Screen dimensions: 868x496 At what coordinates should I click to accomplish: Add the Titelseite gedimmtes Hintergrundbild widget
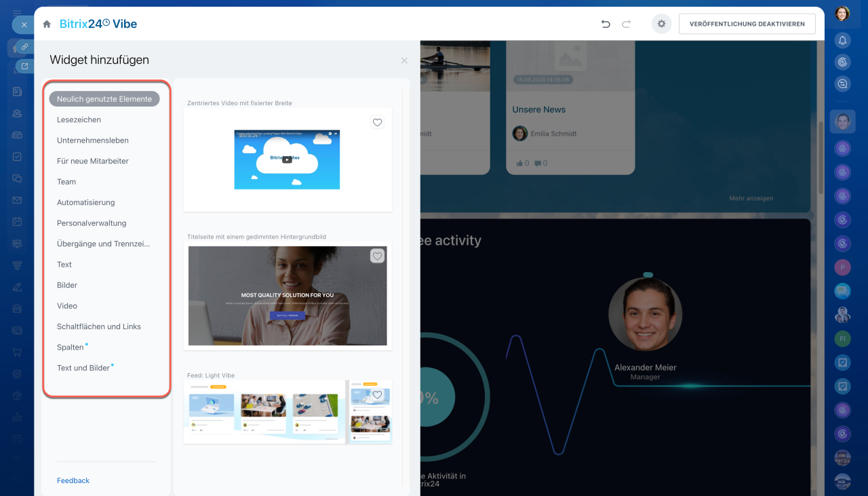coord(288,296)
